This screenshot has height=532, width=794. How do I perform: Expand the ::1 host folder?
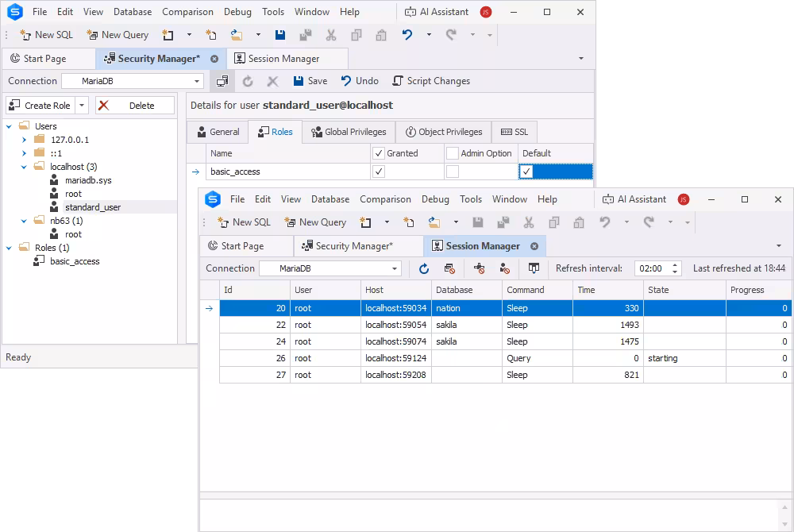pyautogui.click(x=24, y=153)
